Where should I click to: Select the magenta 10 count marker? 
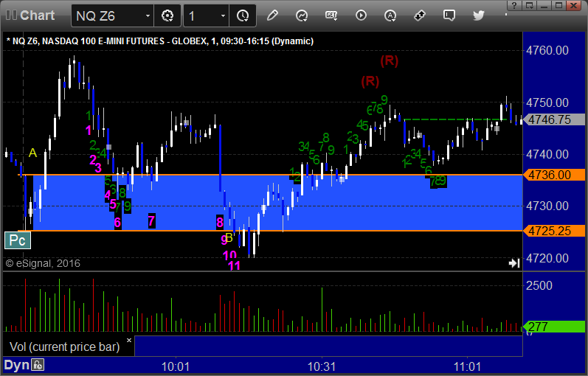click(229, 256)
